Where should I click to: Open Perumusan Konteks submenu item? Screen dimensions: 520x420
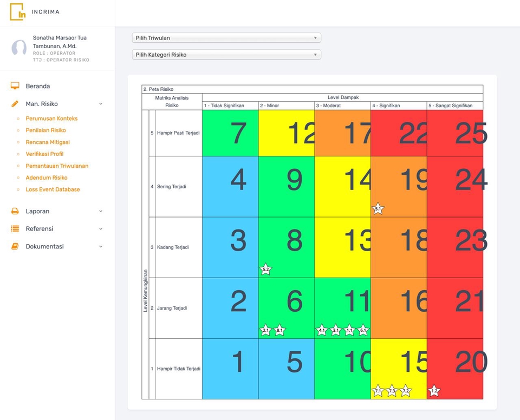click(x=51, y=119)
